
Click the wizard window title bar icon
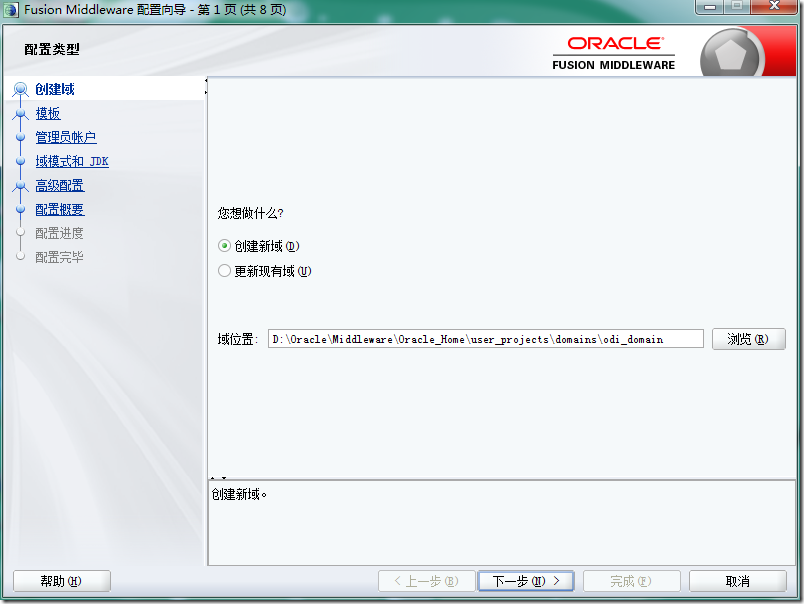[x=11, y=10]
